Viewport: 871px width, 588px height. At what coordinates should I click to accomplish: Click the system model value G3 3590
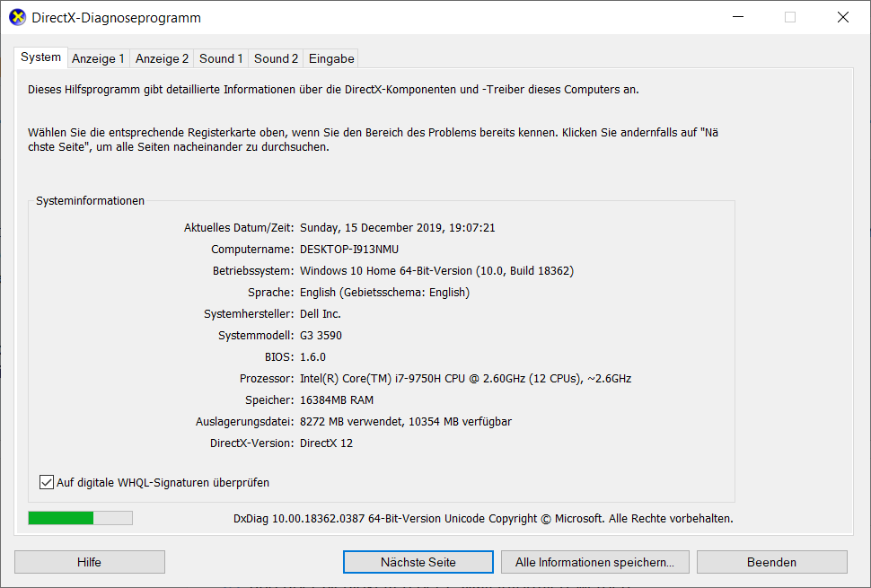(321, 336)
